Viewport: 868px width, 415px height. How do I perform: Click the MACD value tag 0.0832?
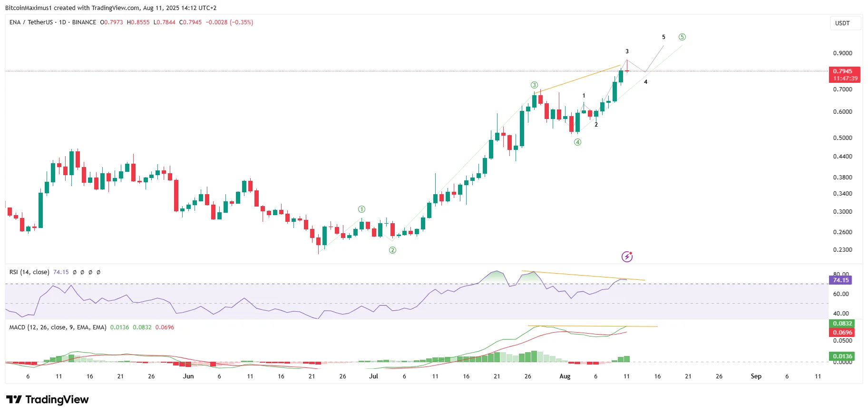pyautogui.click(x=842, y=324)
